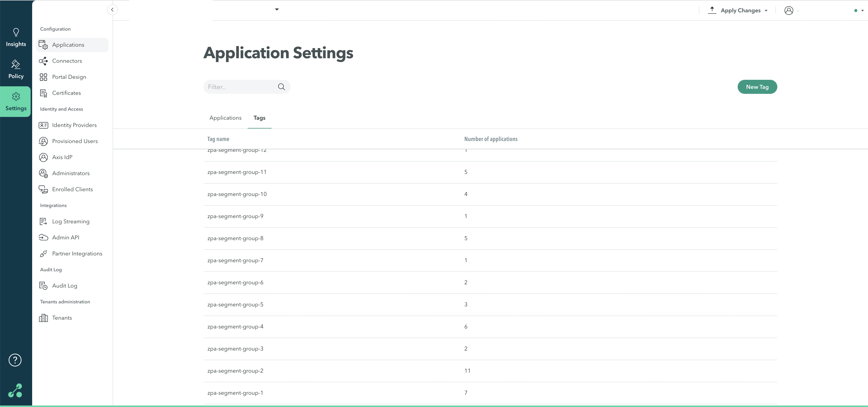Image resolution: width=868 pixels, height=407 pixels.
Task: Select the Tags tab
Action: coord(259,118)
